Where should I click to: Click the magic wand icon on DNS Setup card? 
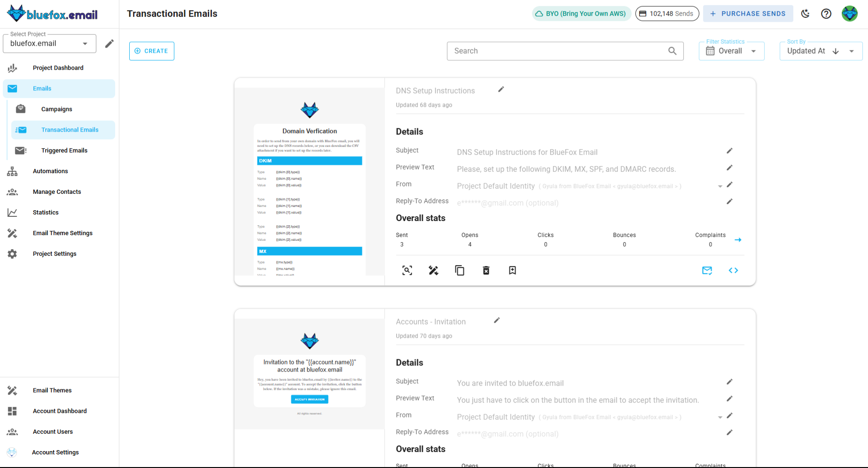pos(433,270)
